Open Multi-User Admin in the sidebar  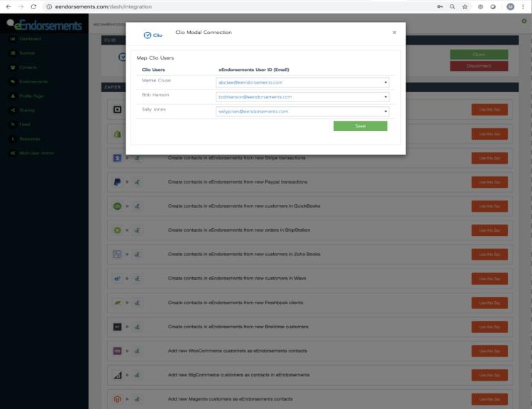[37, 153]
